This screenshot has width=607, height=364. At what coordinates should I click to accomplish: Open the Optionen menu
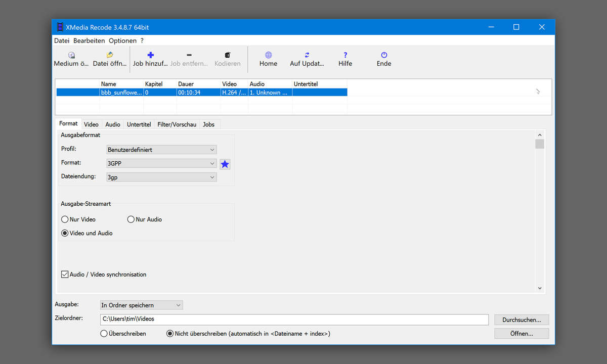pyautogui.click(x=122, y=40)
